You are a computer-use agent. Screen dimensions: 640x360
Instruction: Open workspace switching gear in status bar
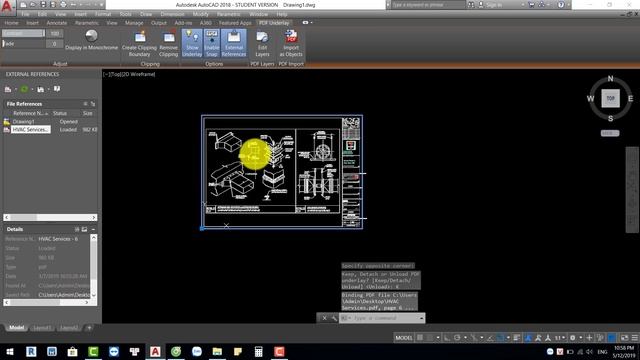573,338
